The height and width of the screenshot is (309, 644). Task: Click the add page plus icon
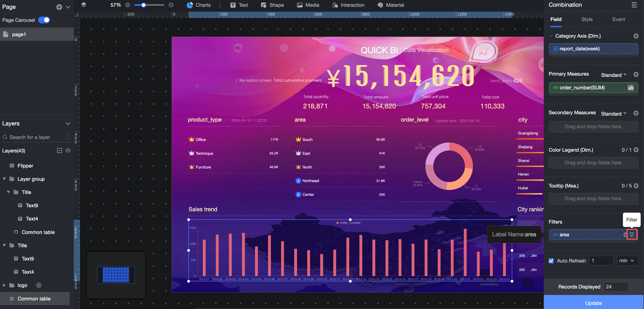pyautogui.click(x=59, y=7)
